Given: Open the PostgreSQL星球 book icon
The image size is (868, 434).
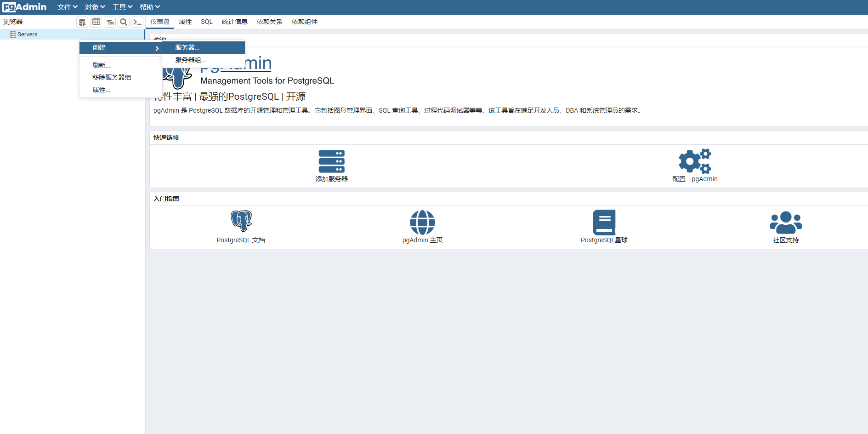Looking at the screenshot, I should [x=604, y=223].
